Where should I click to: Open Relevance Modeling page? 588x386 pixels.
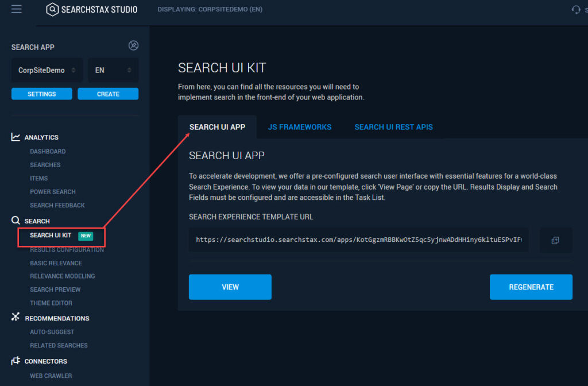pos(62,276)
